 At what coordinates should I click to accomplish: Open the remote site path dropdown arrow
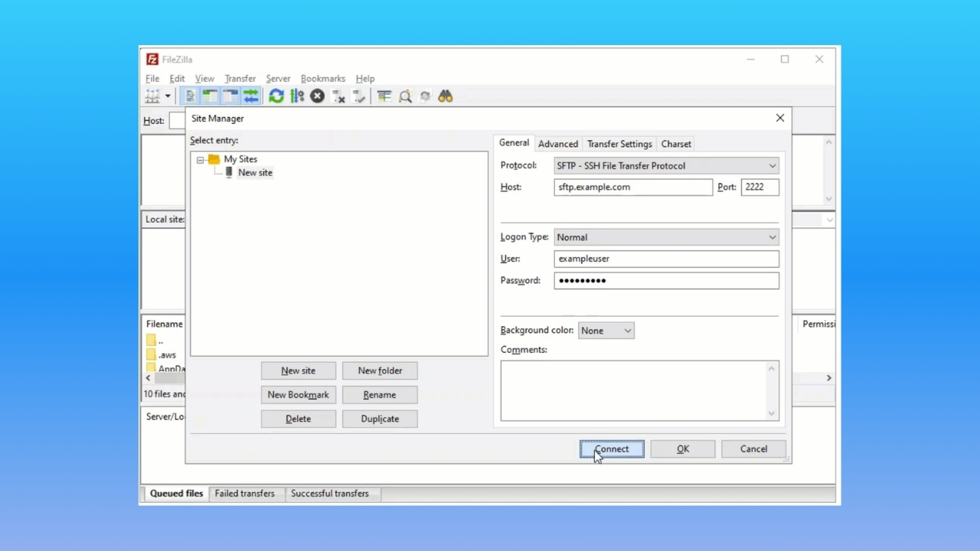pyautogui.click(x=828, y=220)
